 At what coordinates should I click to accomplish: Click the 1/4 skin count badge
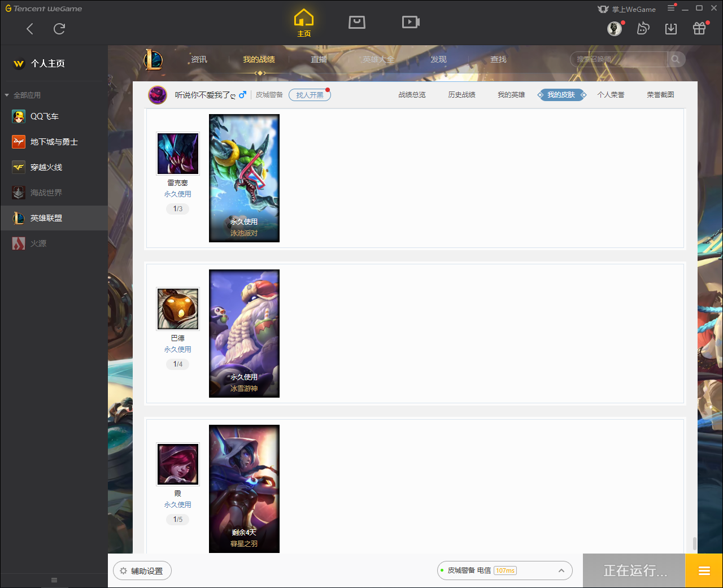[178, 364]
